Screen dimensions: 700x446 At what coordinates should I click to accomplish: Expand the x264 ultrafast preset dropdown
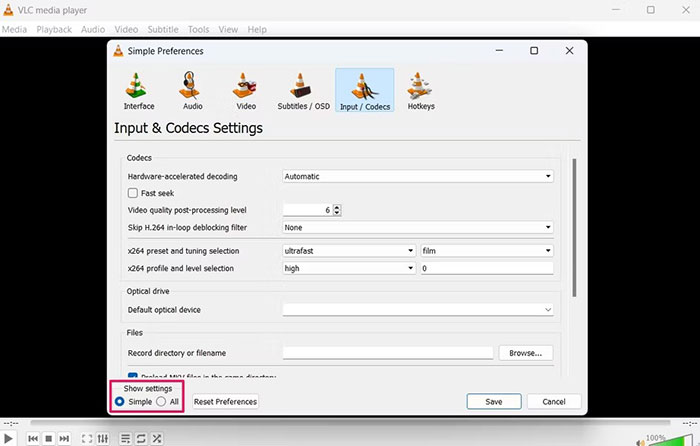(349, 251)
